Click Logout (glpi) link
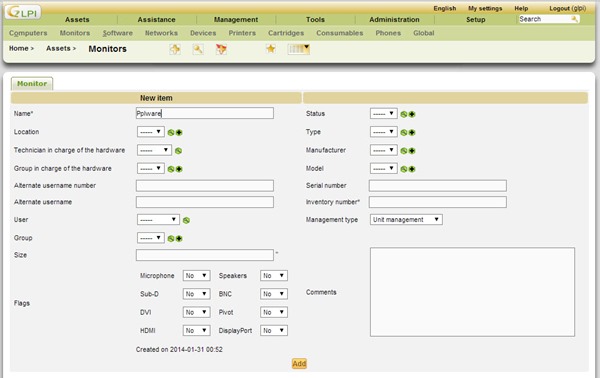 567,8
